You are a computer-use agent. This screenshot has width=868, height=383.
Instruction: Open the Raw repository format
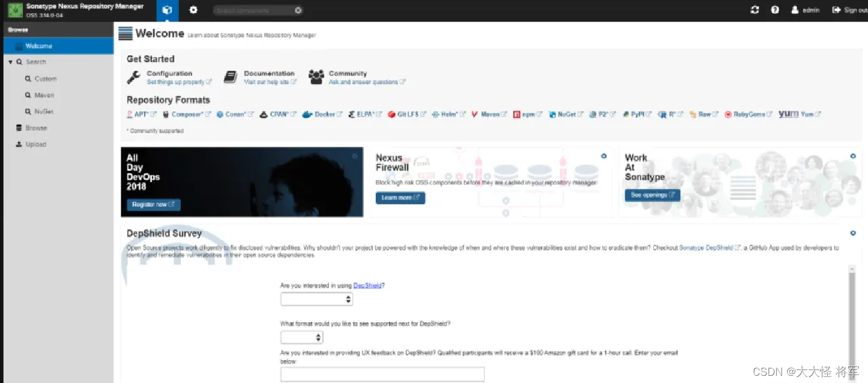coord(704,114)
